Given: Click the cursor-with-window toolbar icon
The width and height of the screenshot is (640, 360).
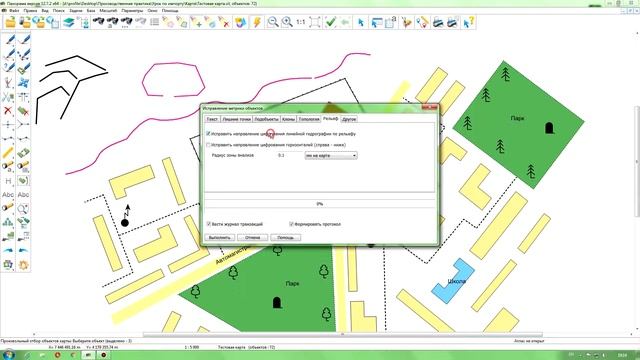Looking at the screenshot, I should pos(376,22).
